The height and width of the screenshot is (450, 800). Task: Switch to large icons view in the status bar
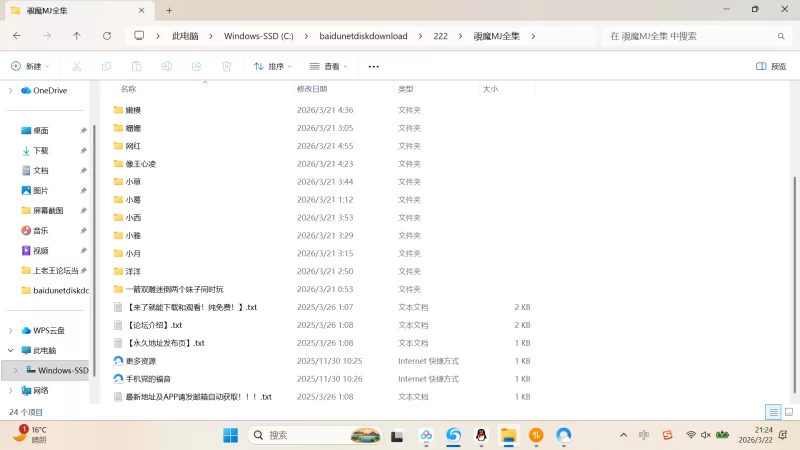tap(789, 412)
